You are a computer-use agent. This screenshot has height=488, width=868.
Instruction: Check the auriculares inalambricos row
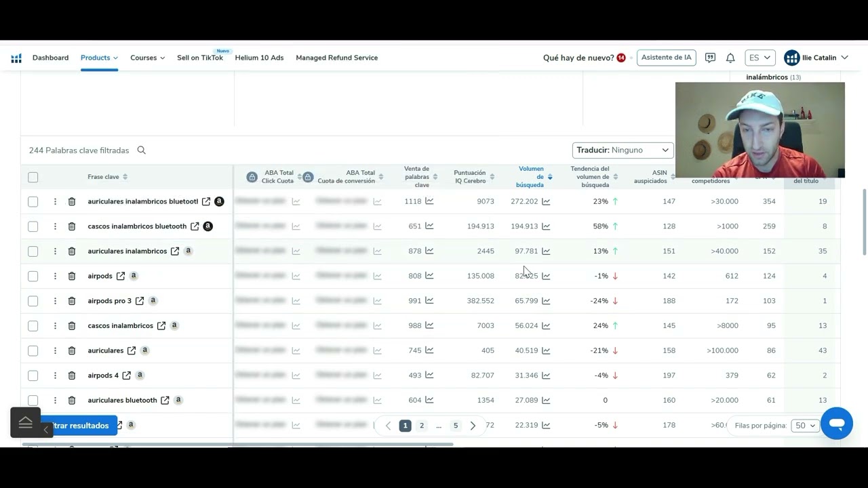(33, 251)
